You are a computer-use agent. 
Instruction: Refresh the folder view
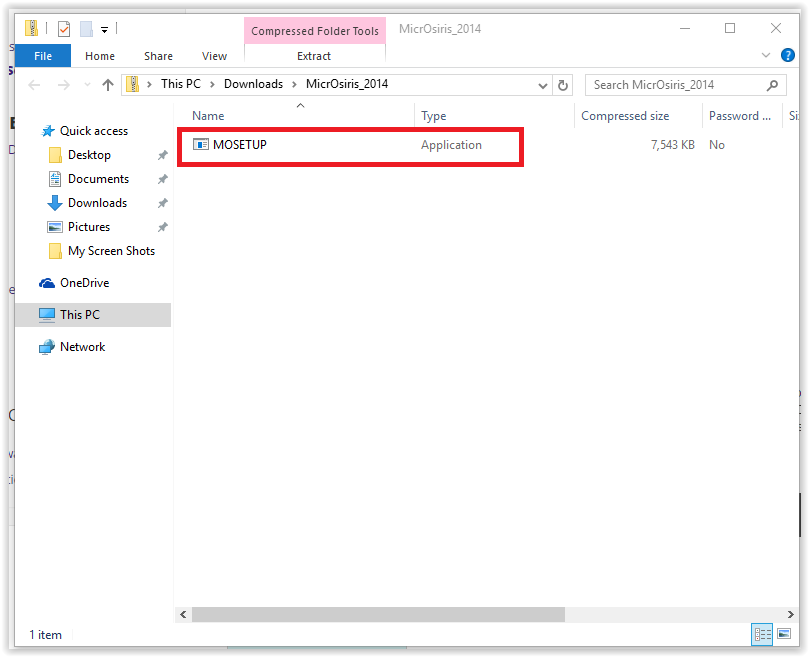pyautogui.click(x=563, y=85)
